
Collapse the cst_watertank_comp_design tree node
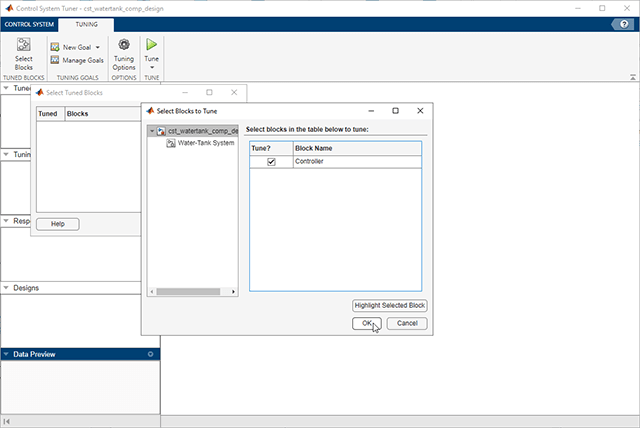[152, 131]
